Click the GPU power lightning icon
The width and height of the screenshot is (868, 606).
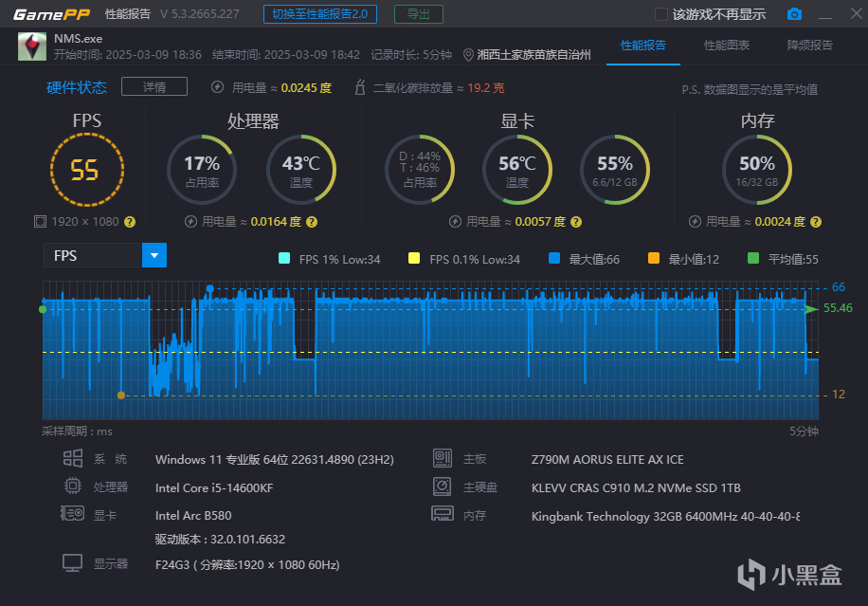(455, 222)
